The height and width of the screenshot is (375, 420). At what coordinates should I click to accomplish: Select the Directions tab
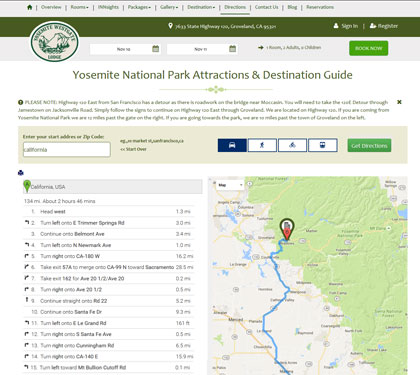tap(235, 7)
